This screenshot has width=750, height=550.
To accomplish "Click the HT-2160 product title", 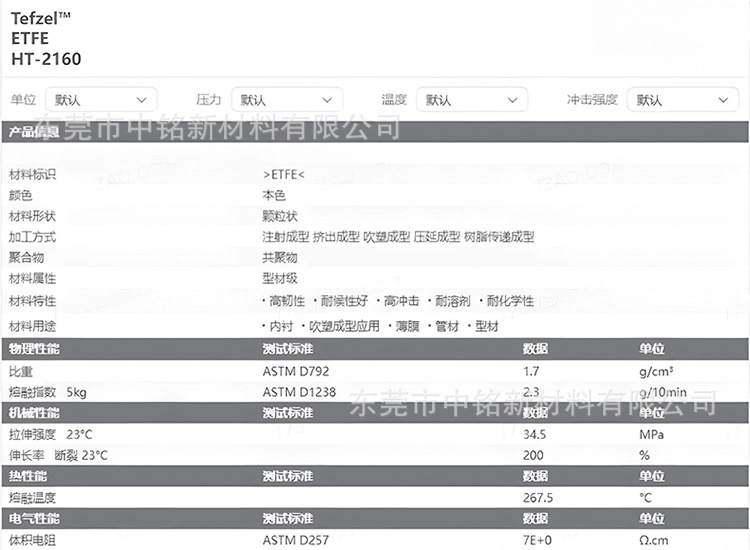I will click(46, 59).
